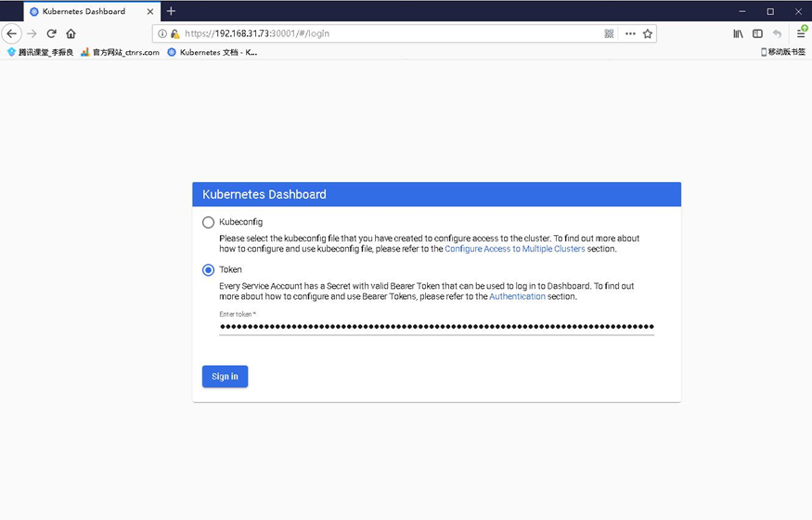Focus the Enter token input field

436,326
